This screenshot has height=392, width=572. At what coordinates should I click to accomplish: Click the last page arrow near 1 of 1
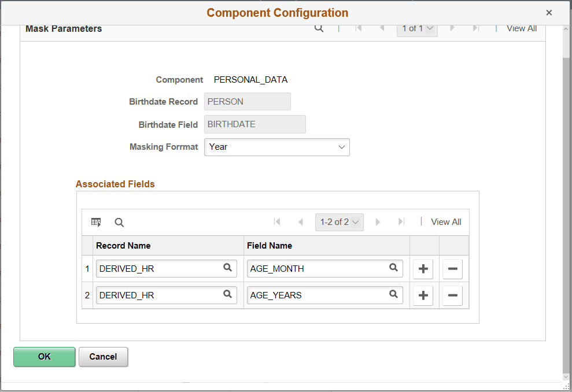pos(475,28)
